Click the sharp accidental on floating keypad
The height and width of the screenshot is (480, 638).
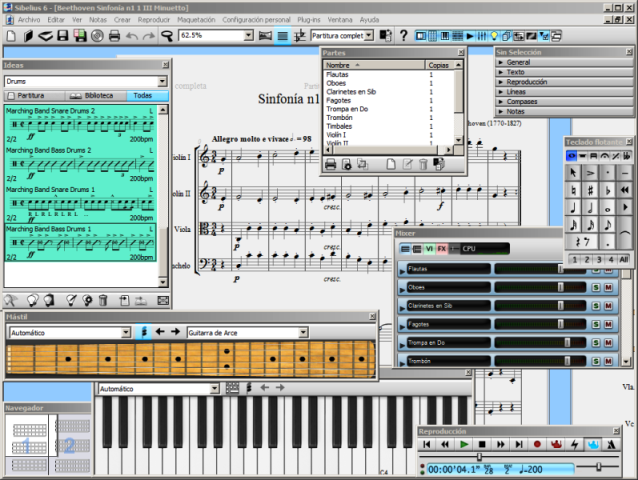point(590,190)
